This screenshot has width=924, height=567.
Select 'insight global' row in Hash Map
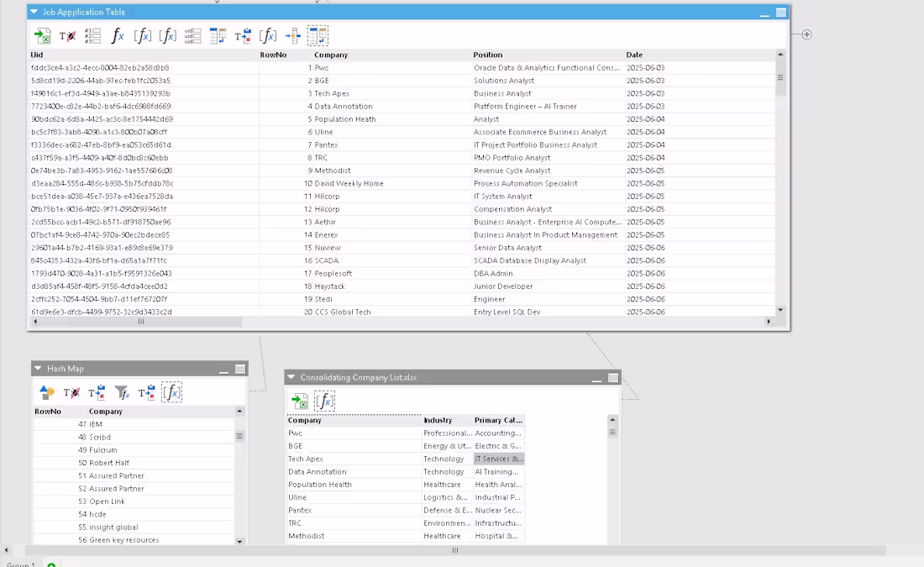coord(134,528)
